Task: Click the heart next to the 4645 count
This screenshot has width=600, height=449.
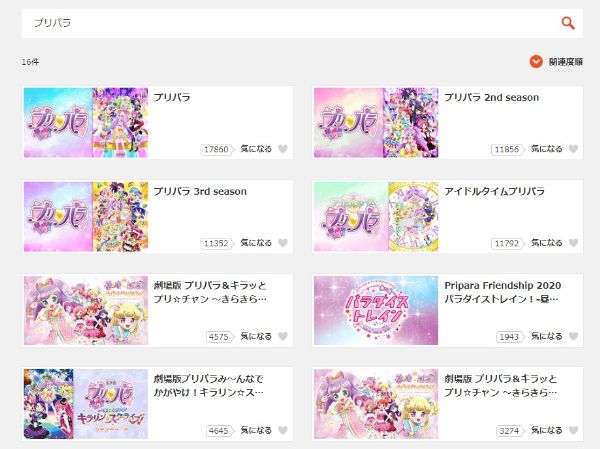Action: coord(283,430)
